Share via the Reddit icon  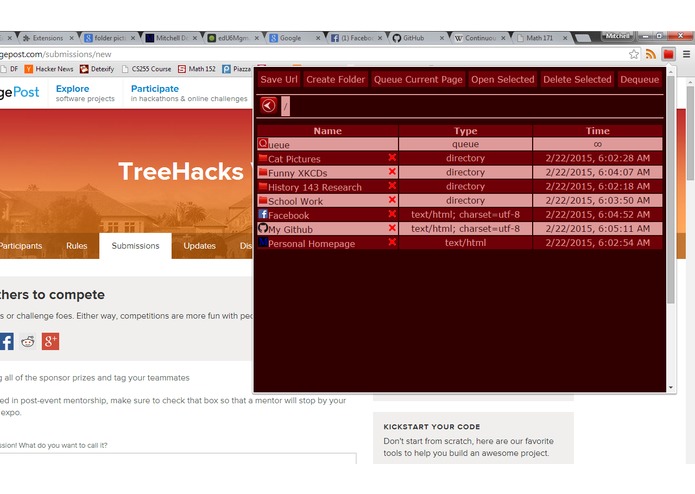pos(28,342)
